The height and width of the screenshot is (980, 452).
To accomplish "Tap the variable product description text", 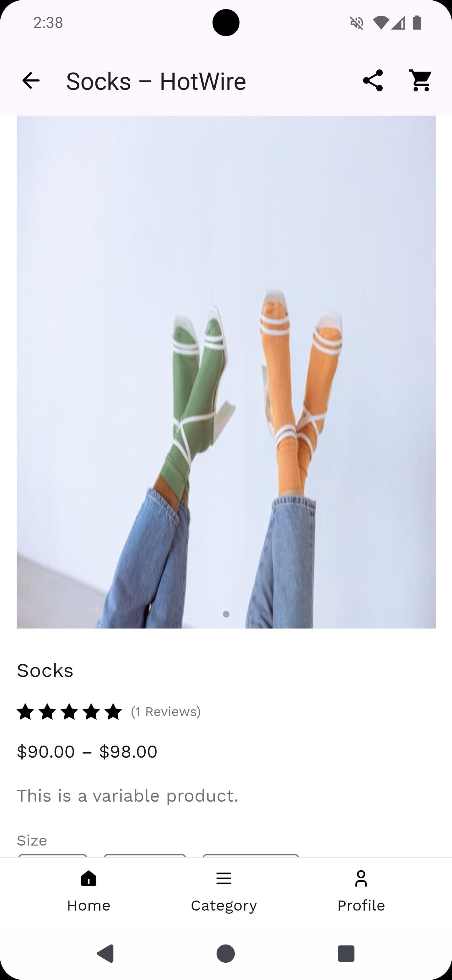I will [x=127, y=796].
